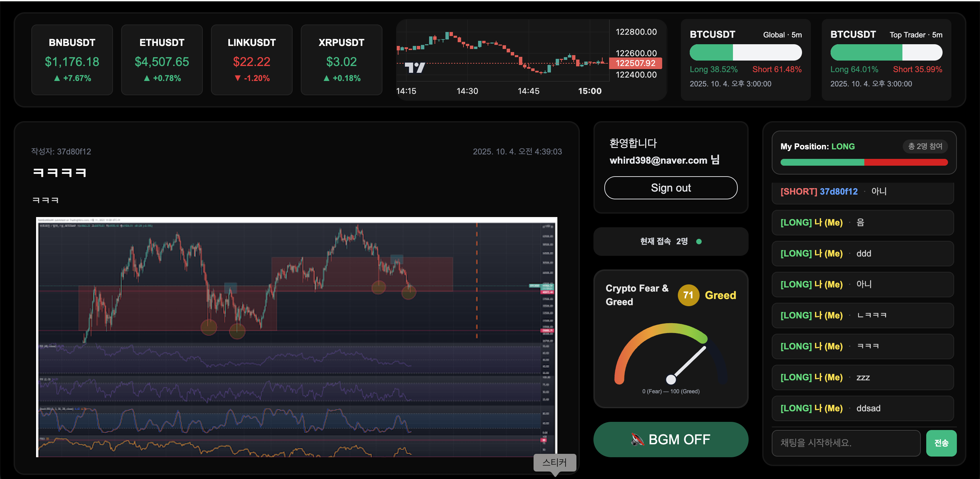Click the 122507.92 current price label

pyautogui.click(x=635, y=63)
